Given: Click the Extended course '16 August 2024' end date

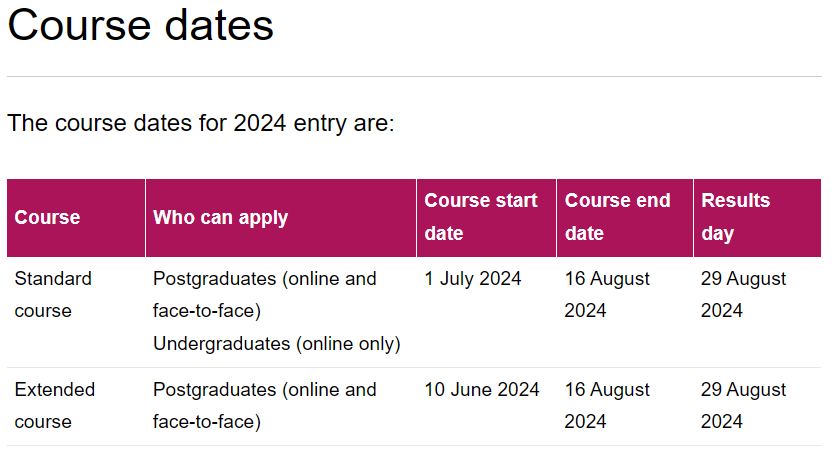Looking at the screenshot, I should [x=607, y=406].
